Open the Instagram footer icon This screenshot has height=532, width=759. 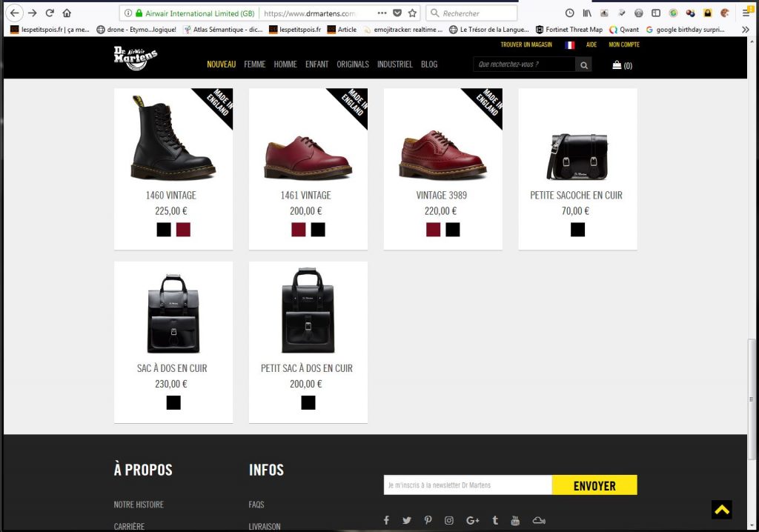coord(449,520)
